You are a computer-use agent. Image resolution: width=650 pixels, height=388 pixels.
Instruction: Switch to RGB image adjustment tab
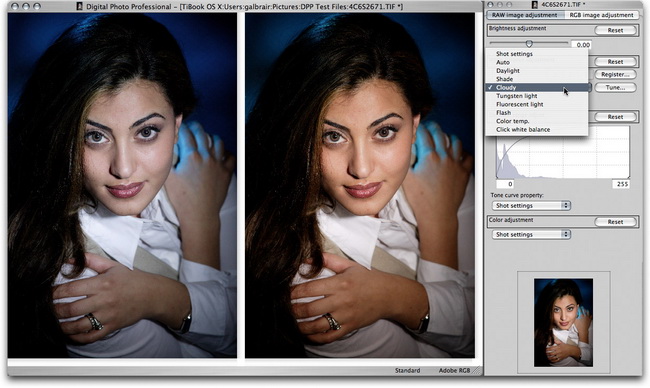601,15
